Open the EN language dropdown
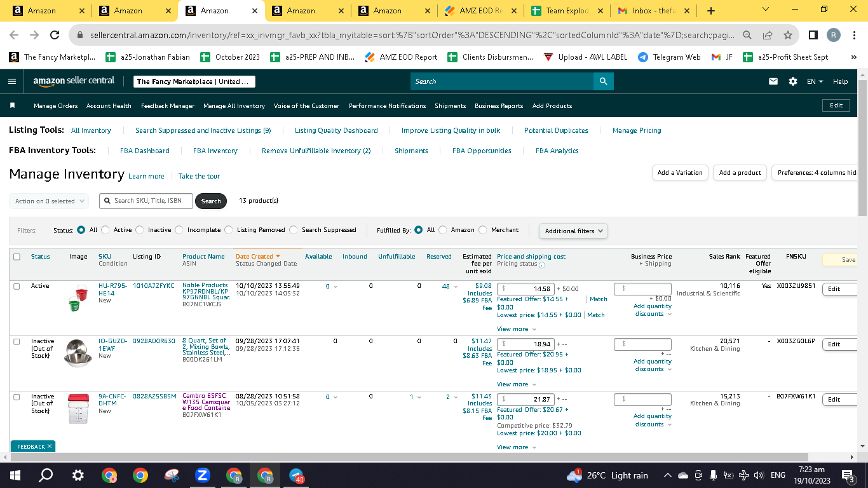 815,81
